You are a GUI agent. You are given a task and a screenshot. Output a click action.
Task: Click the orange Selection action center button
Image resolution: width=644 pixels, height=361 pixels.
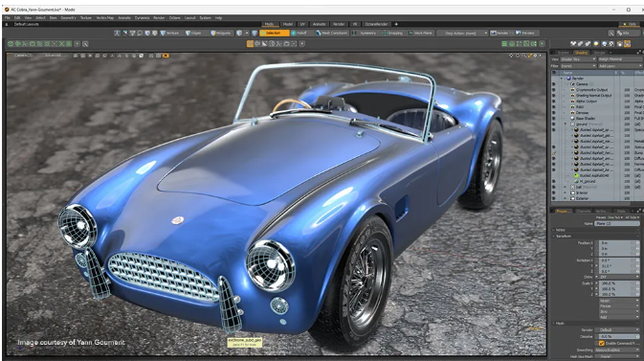click(x=274, y=33)
